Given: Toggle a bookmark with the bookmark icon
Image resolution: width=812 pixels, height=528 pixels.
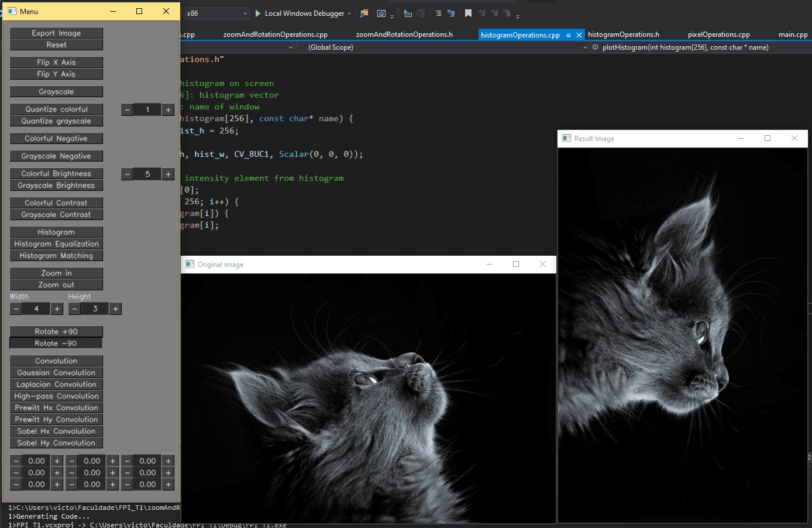Looking at the screenshot, I should (x=469, y=13).
